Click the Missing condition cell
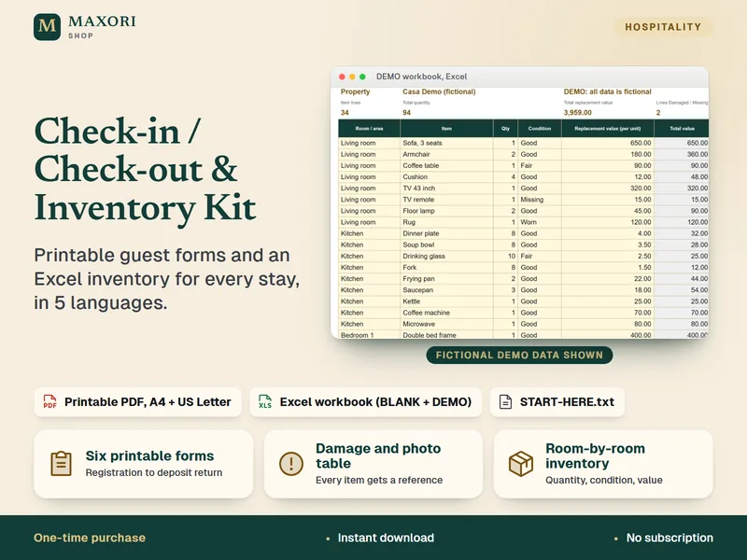Image resolution: width=747 pixels, height=560 pixels. coord(540,200)
